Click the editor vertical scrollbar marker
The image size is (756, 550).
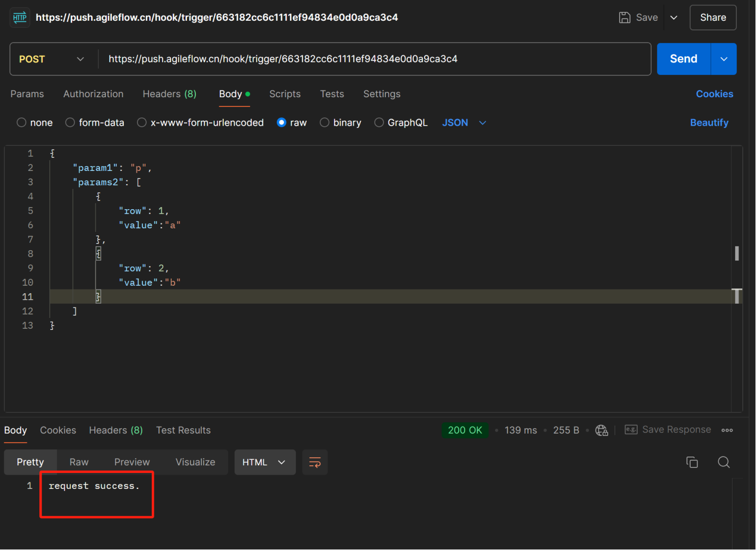737,253
